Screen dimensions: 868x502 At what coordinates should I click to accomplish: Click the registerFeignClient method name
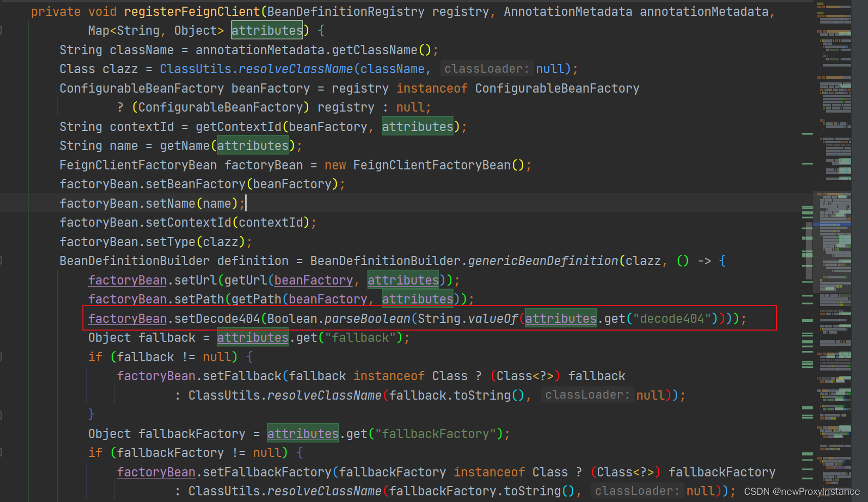click(192, 11)
